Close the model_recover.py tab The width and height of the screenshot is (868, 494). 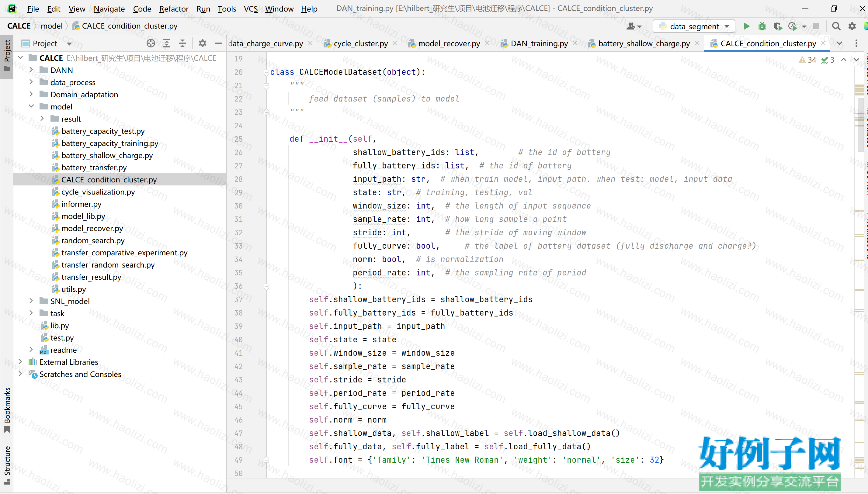tap(487, 43)
